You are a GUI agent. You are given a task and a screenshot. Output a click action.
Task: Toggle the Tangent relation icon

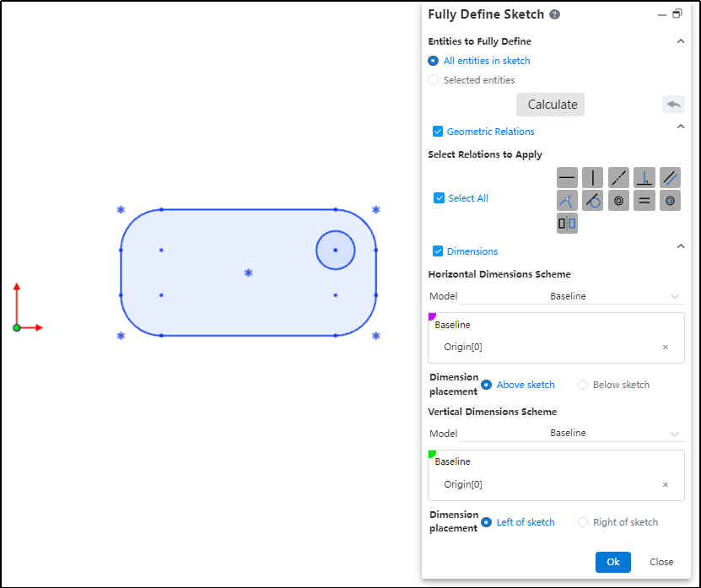[x=593, y=201]
